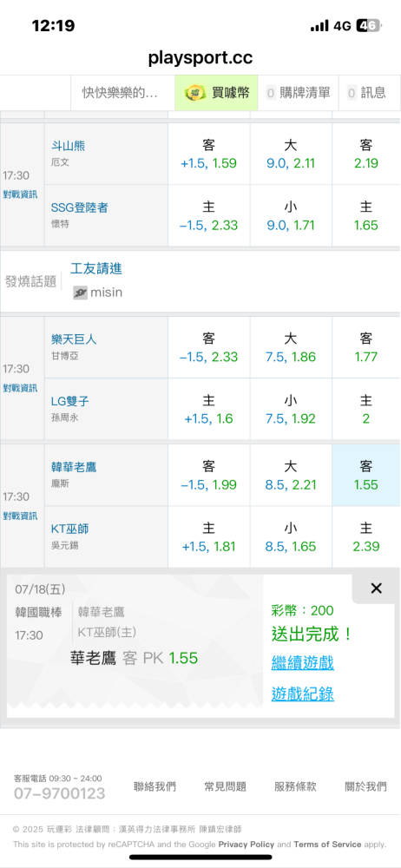
Task: Open the 常見問題 FAQ link
Action: [x=225, y=786]
